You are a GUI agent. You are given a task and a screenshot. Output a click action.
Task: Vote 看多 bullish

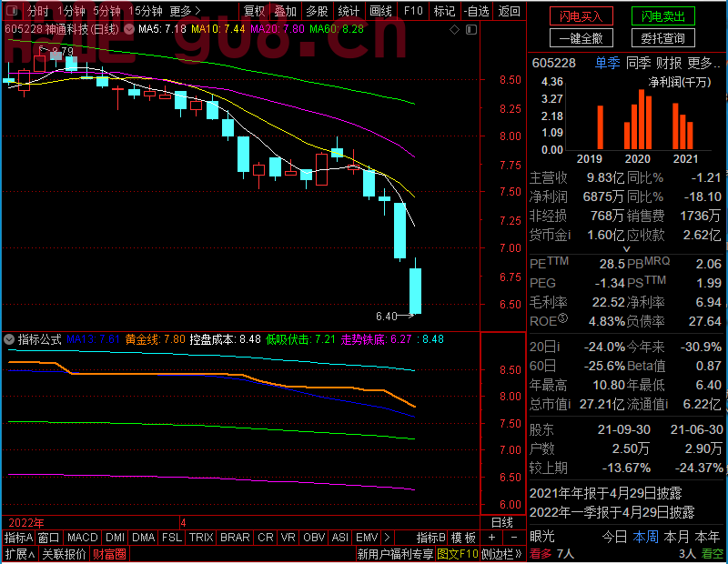point(541,554)
